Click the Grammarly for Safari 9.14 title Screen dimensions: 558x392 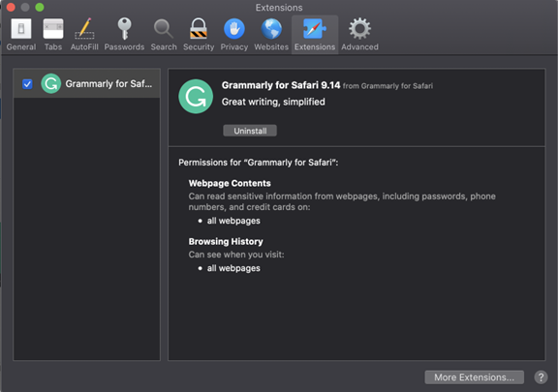tap(281, 85)
